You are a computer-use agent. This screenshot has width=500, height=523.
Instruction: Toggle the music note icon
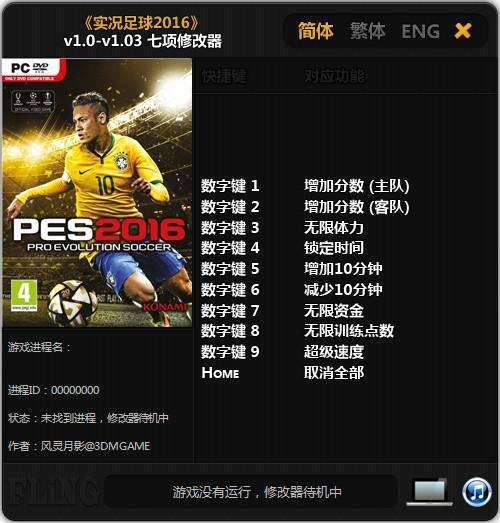[x=477, y=492]
